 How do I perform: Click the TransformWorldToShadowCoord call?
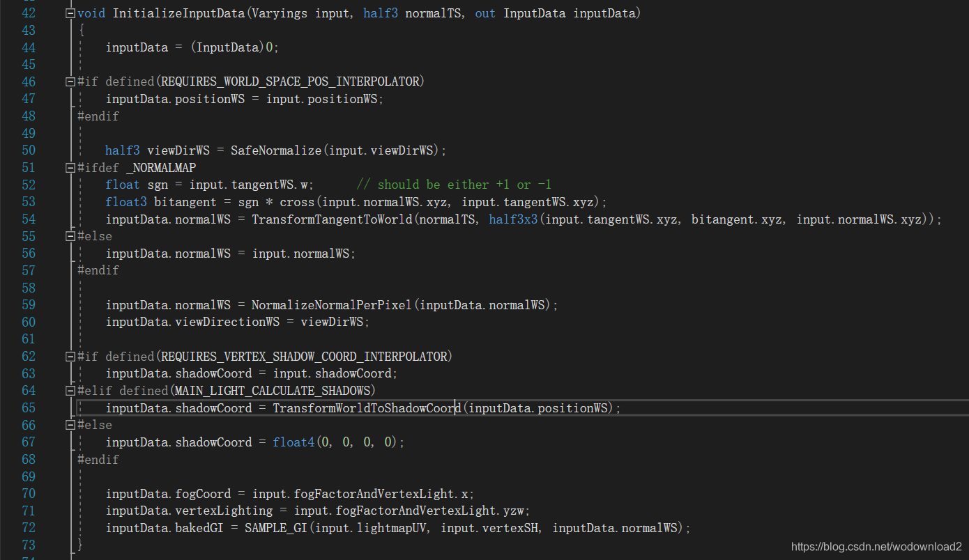click(367, 408)
